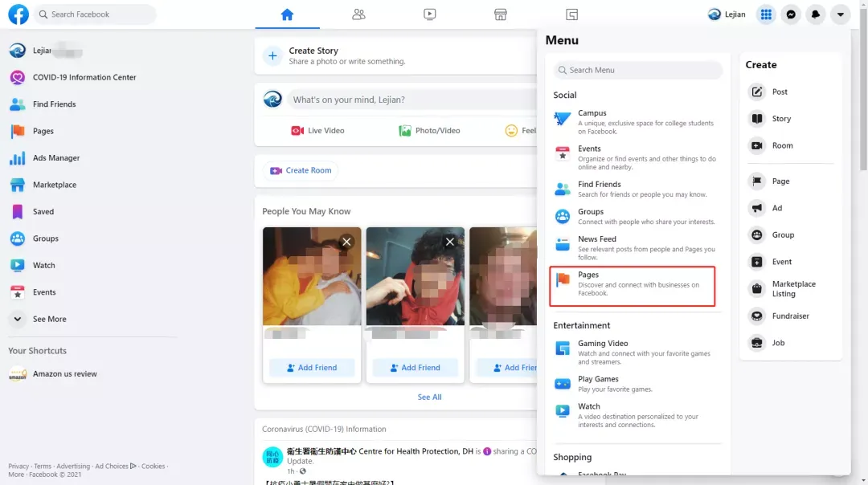868x485 pixels.
Task: Choose Photo/Video post option
Action: click(x=429, y=131)
